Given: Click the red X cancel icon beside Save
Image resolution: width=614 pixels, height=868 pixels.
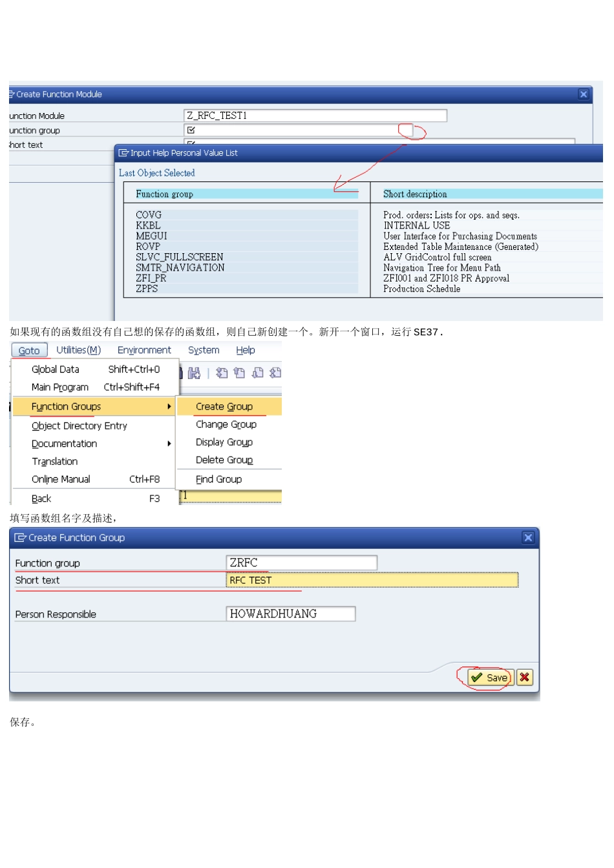Looking at the screenshot, I should click(525, 677).
